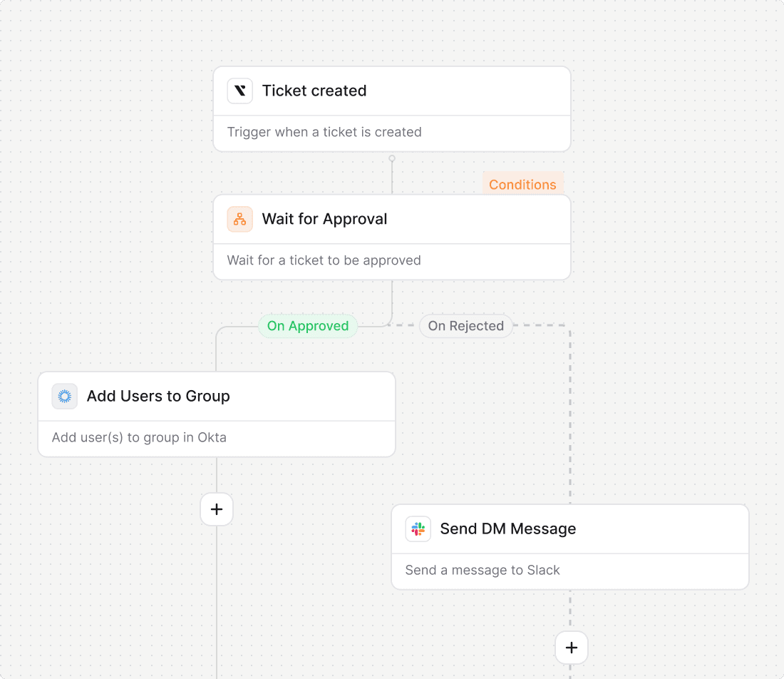Image resolution: width=784 pixels, height=679 pixels.
Task: Select the Add Users to Group title
Action: 158,397
